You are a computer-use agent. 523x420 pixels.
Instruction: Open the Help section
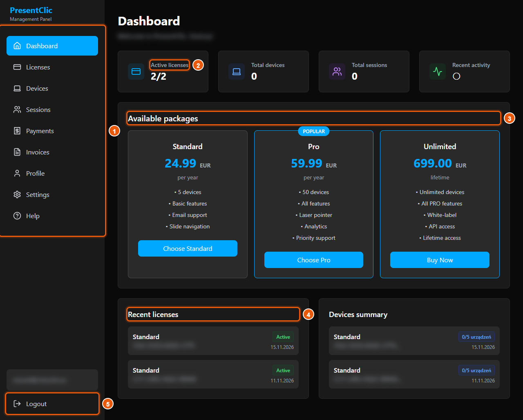point(52,216)
